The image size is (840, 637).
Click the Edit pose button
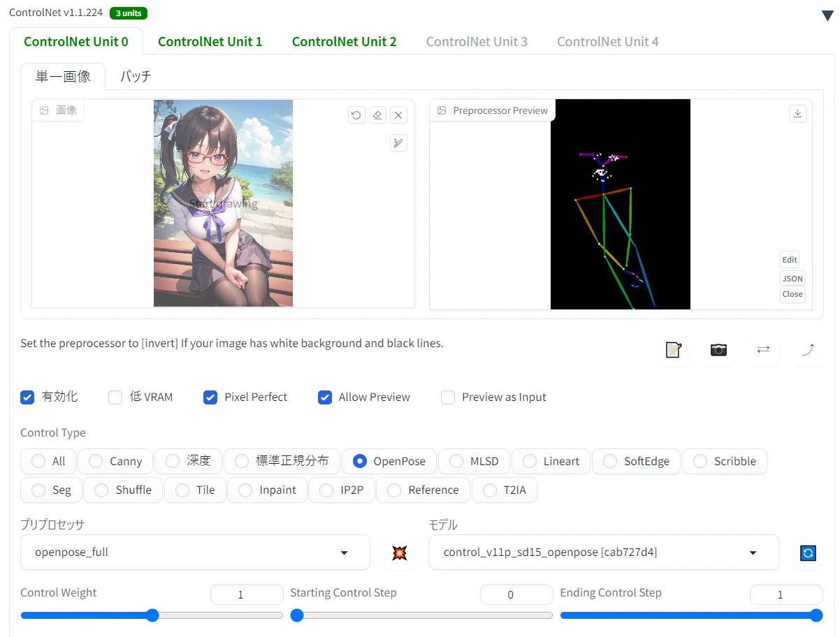[790, 260]
